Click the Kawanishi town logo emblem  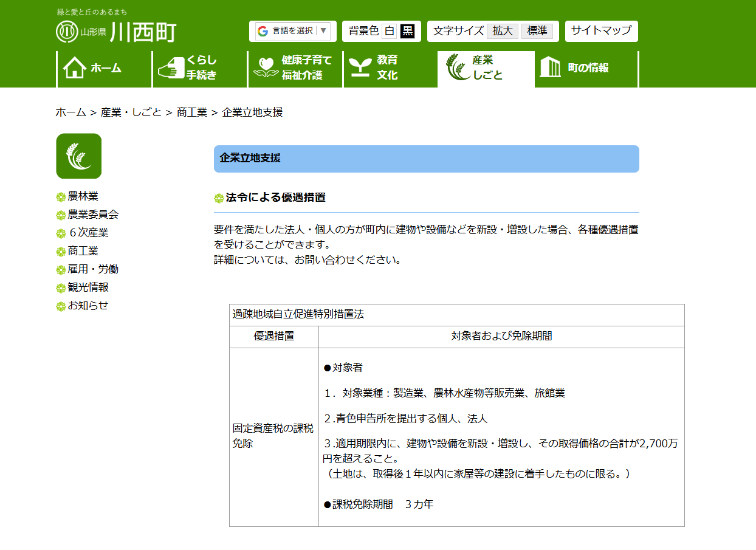point(67,32)
